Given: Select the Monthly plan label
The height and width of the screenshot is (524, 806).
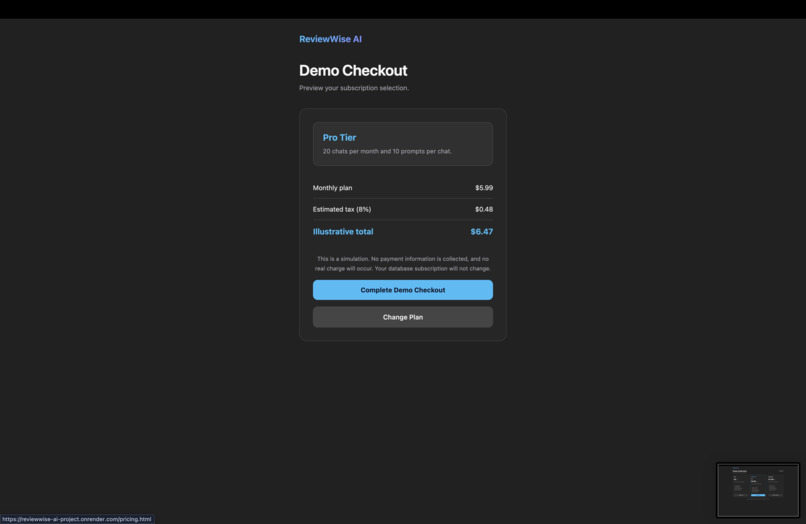Looking at the screenshot, I should (332, 188).
